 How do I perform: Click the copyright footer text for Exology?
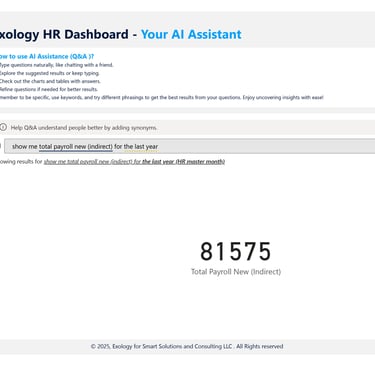[x=187, y=346]
